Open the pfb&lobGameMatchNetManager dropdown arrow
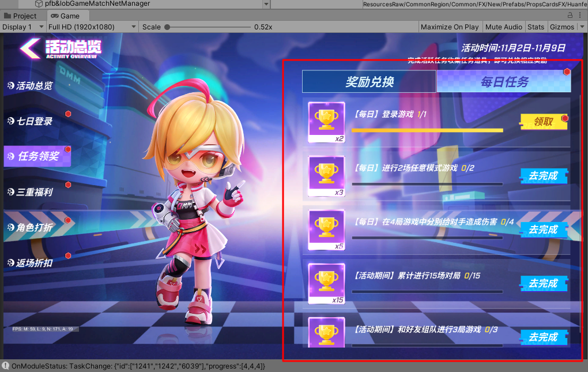Image resolution: width=588 pixels, height=372 pixels. 266,4
